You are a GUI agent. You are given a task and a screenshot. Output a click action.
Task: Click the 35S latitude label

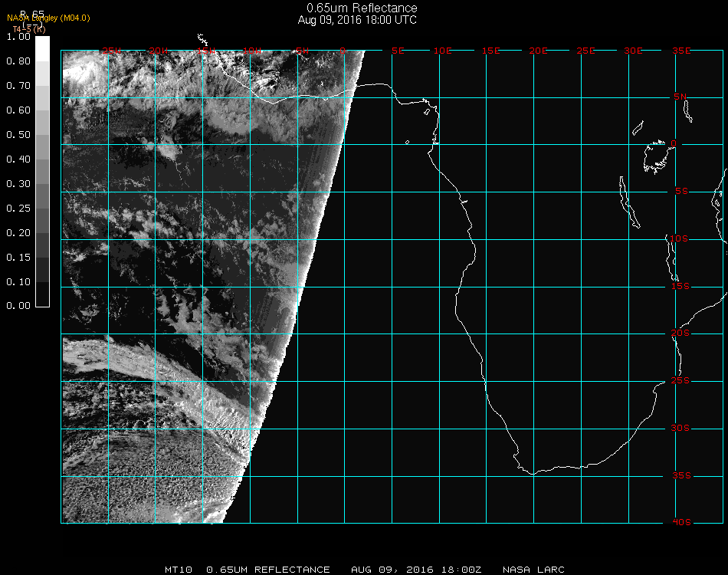[681, 475]
